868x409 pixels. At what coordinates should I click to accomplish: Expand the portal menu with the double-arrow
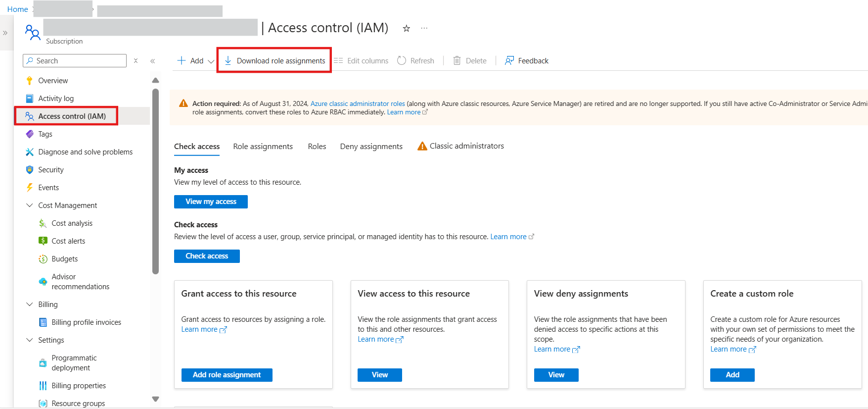5,33
